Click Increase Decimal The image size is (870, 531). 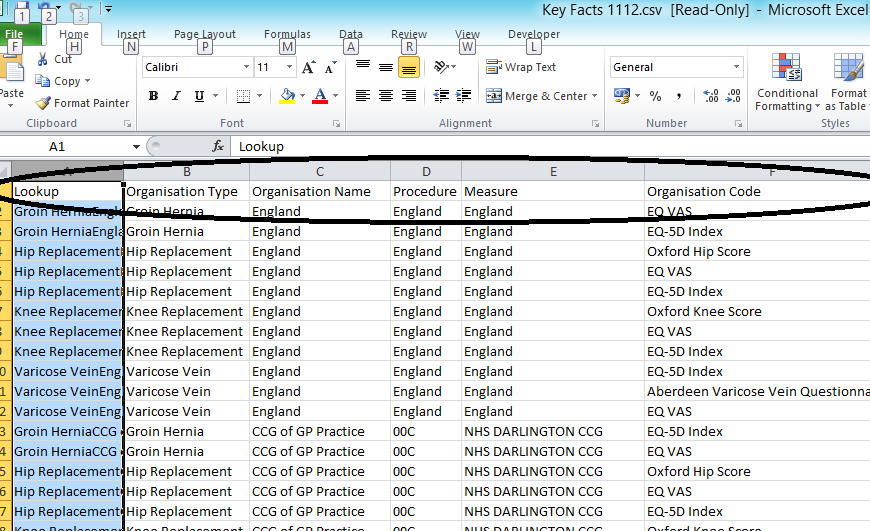point(711,96)
